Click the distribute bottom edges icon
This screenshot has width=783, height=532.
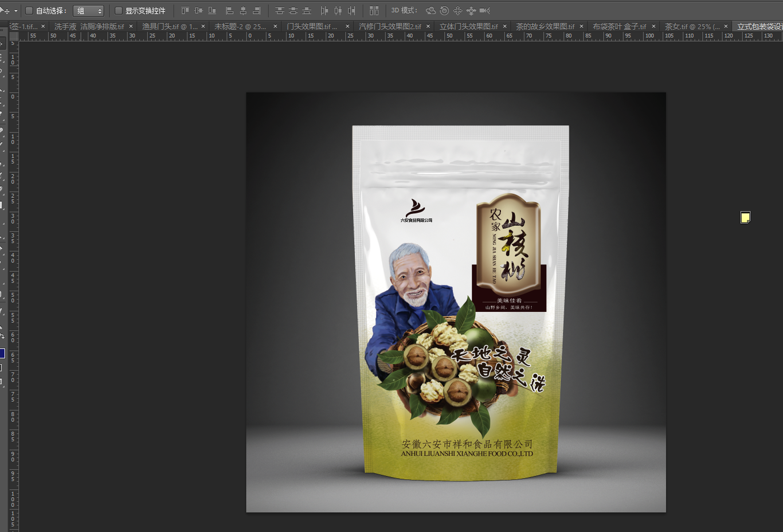(x=307, y=10)
